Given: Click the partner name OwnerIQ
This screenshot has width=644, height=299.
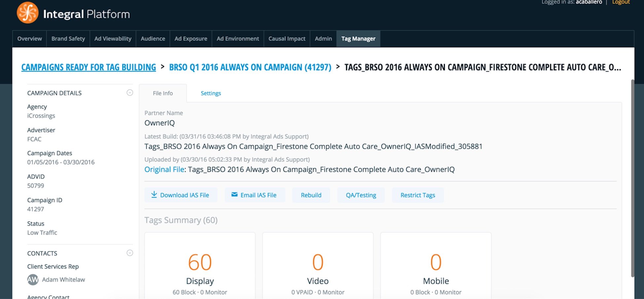Looking at the screenshot, I should click(160, 123).
